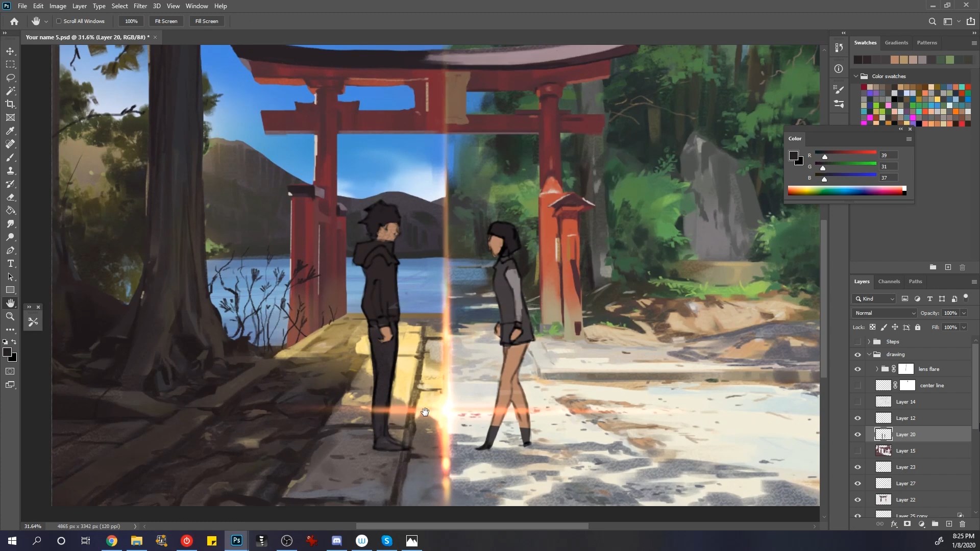Open Discord from the taskbar
The height and width of the screenshot is (551, 980).
pyautogui.click(x=337, y=541)
